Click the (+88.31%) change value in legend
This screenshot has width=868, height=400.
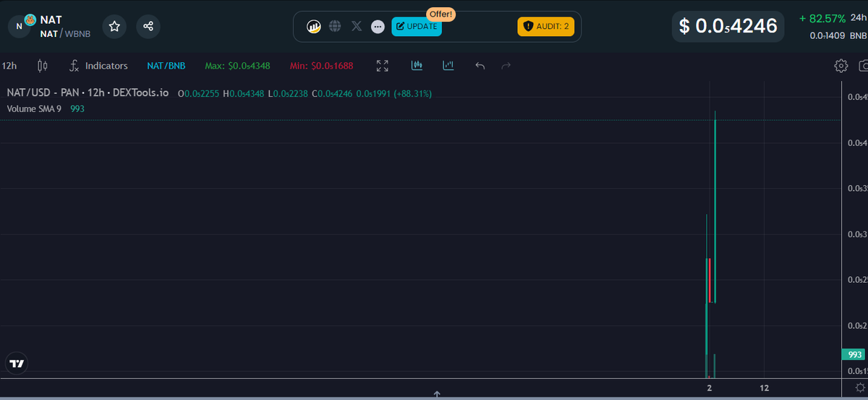[413, 93]
